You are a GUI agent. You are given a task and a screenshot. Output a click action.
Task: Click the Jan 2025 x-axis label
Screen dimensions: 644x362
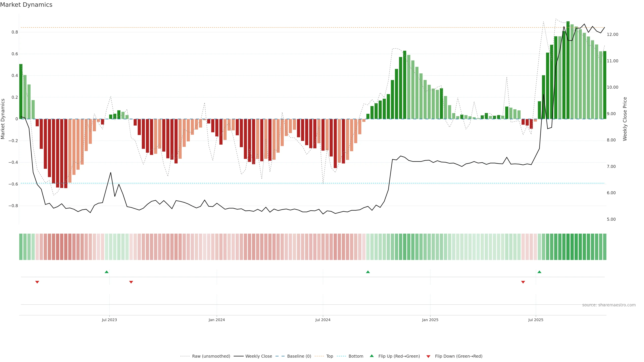[430, 320]
